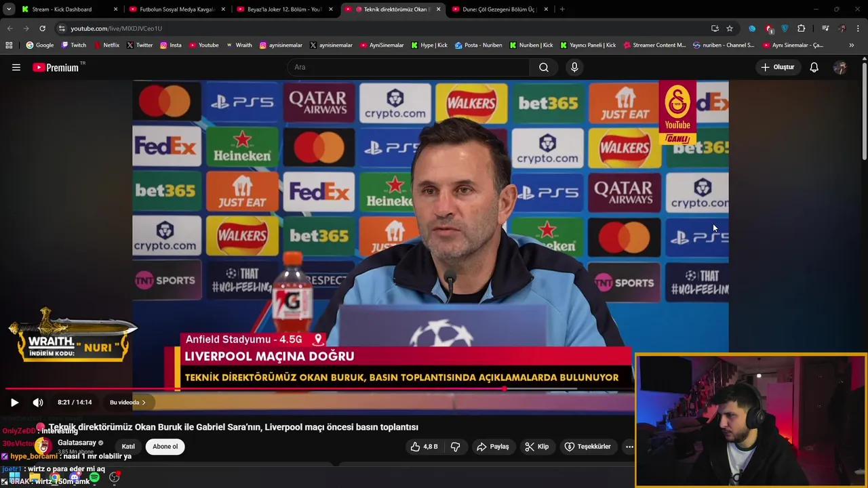Screen dimensions: 868x488
Task: Open the Wraith bookmark
Action: click(238, 45)
